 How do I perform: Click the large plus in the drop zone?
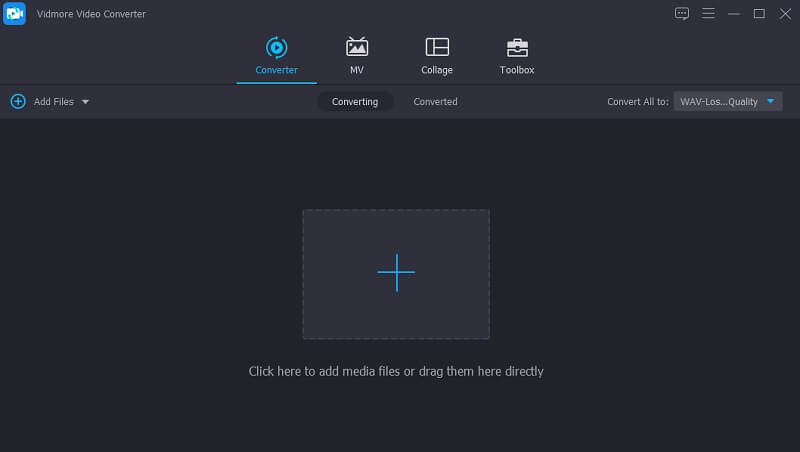(396, 273)
